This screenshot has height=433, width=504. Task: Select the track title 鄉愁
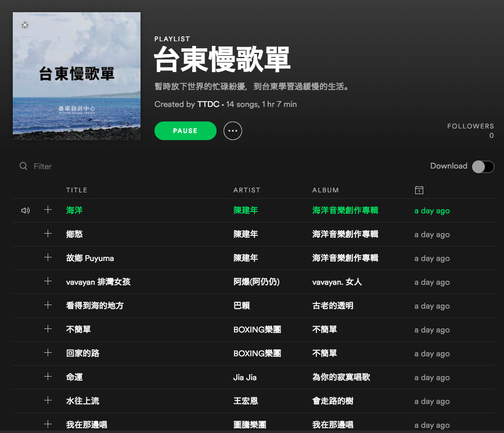click(x=74, y=234)
